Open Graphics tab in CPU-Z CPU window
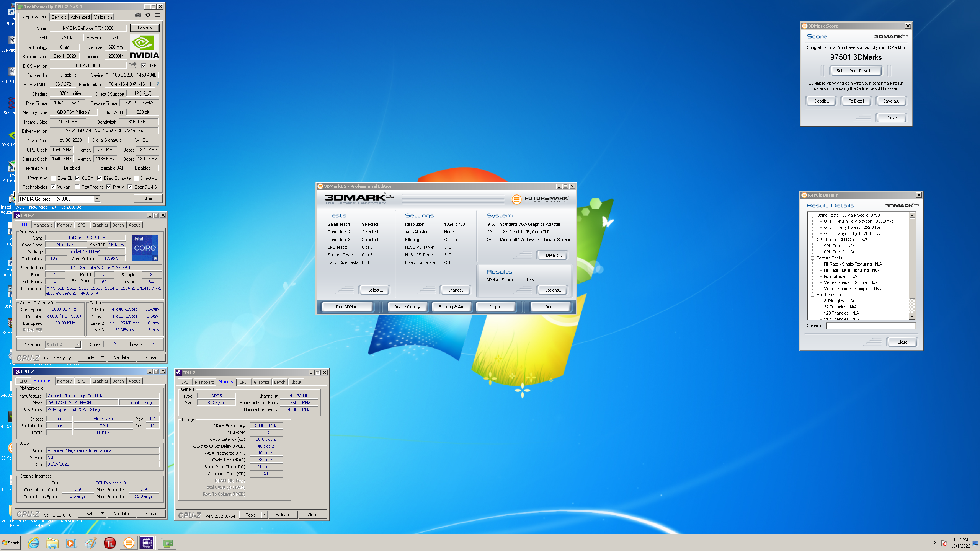This screenshot has height=551, width=980. pos(100,225)
